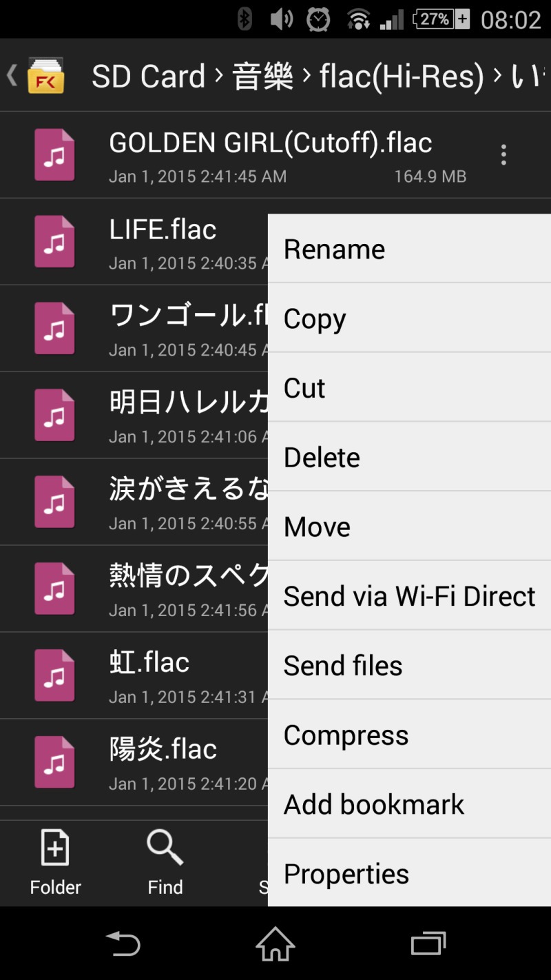Tap the FX File Explorer app icon
This screenshot has width=551, height=980.
45,75
